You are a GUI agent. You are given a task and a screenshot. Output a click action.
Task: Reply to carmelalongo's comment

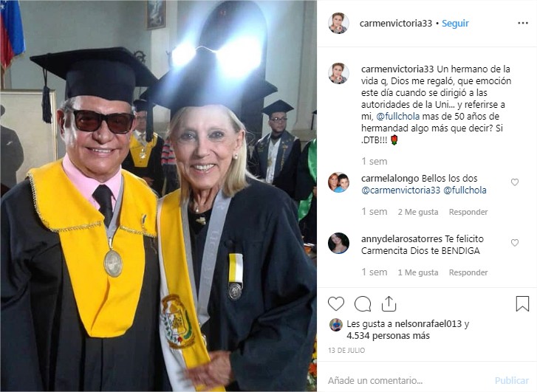coord(468,212)
